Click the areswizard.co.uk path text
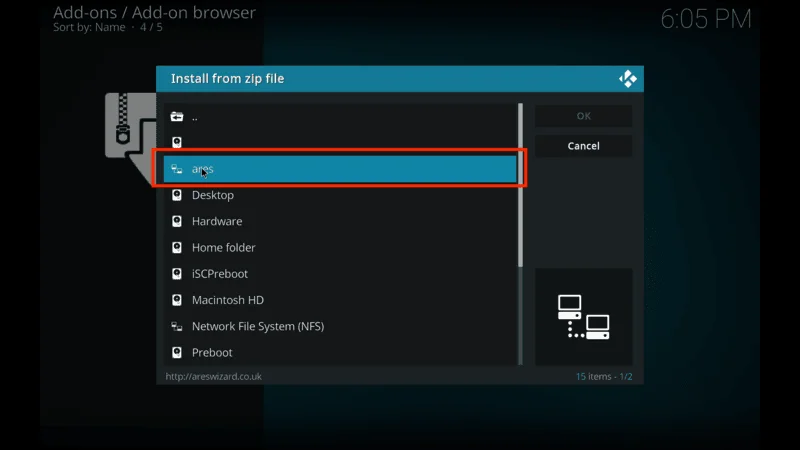 click(x=214, y=377)
